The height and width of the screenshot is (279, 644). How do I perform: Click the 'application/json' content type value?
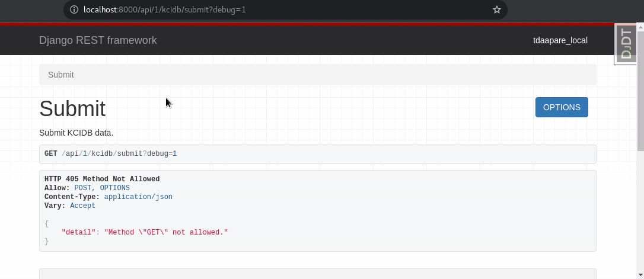tap(138, 197)
